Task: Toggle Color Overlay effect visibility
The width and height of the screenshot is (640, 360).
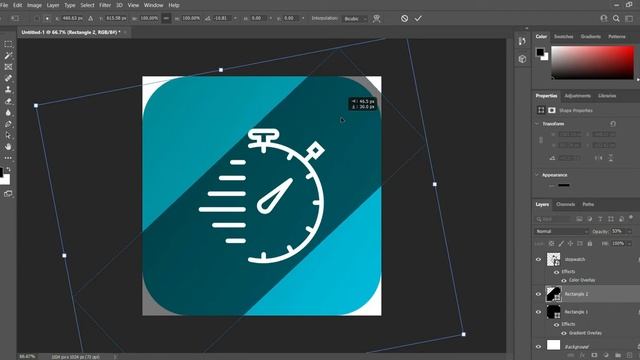Action: [564, 280]
